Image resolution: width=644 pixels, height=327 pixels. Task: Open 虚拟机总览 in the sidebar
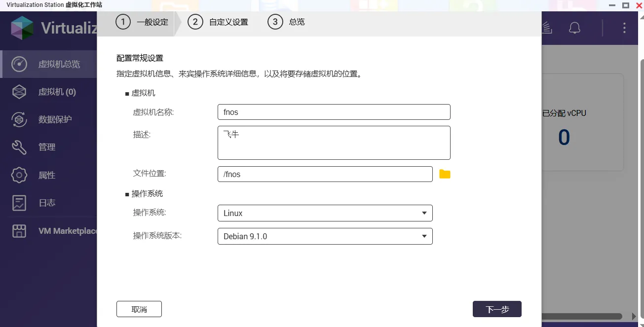[48, 64]
